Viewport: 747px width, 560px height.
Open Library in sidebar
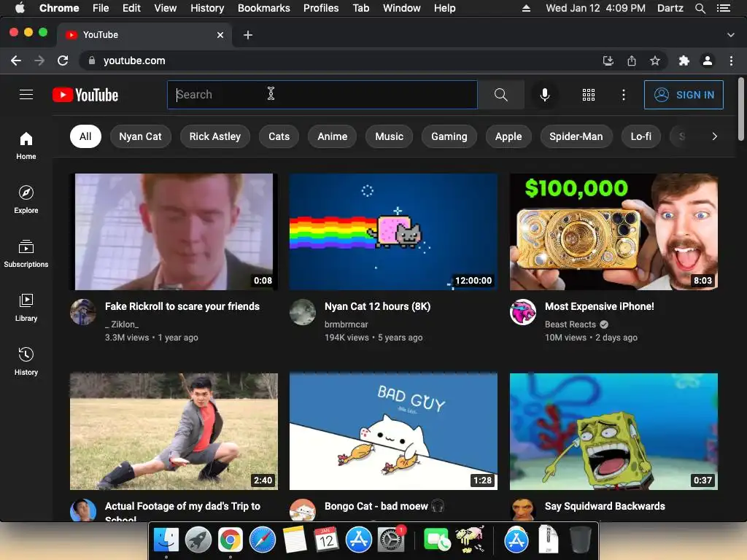pos(26,308)
